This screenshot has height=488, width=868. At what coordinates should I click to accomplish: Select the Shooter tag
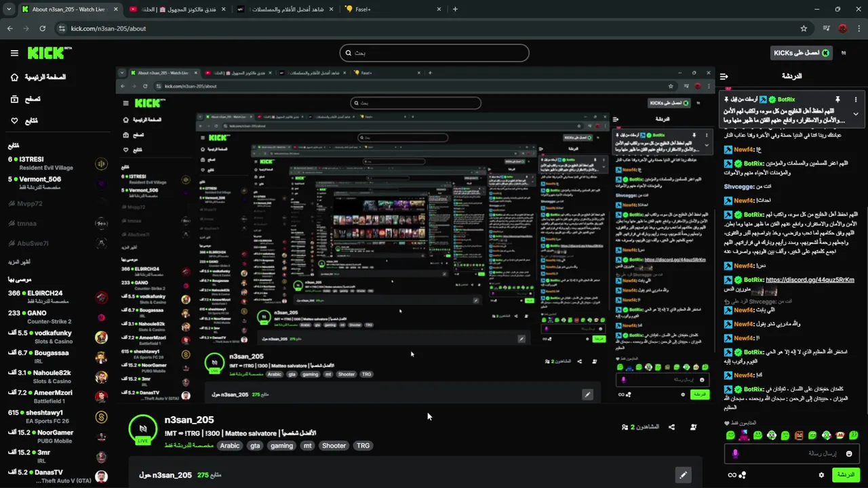tap(334, 445)
